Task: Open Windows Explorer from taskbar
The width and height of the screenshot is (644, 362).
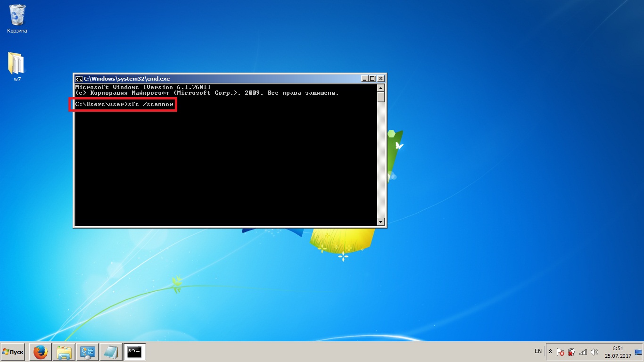Action: (64, 352)
